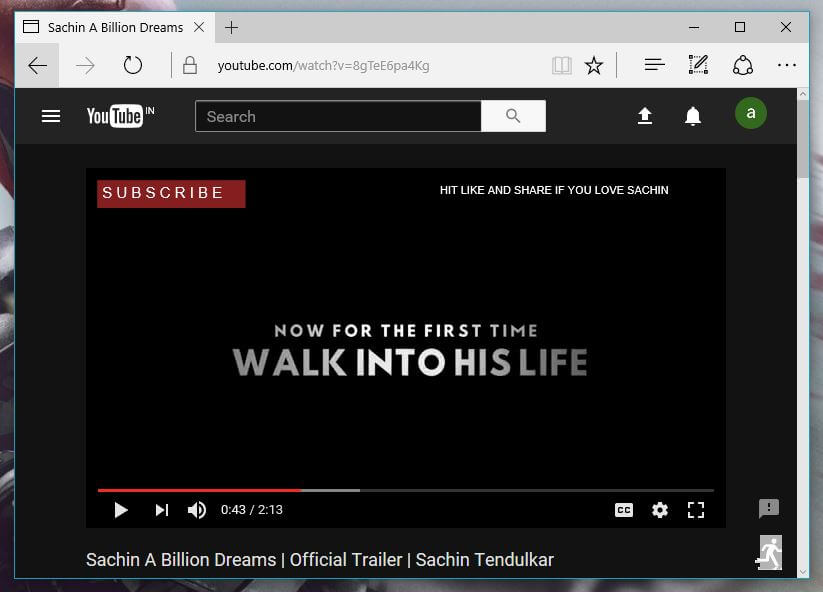
Task: Open a new tab with plus button
Action: (x=231, y=27)
